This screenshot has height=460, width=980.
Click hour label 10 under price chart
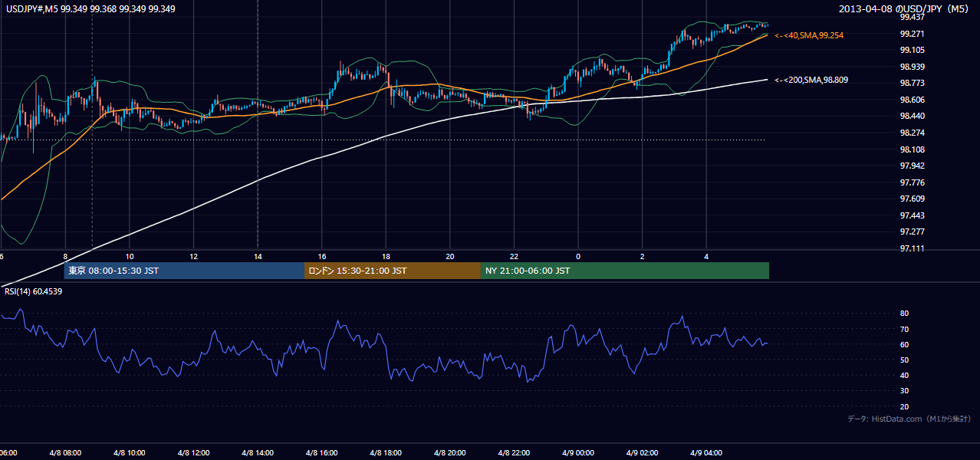point(130,256)
